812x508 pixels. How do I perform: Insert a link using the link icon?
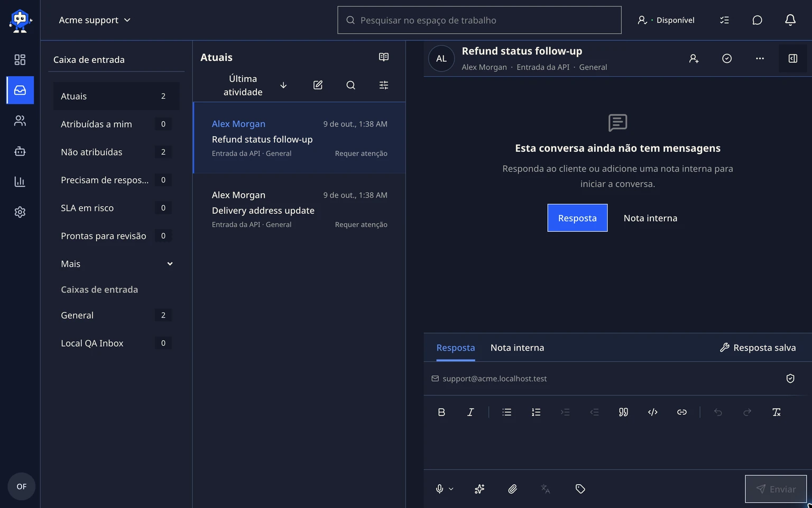682,412
